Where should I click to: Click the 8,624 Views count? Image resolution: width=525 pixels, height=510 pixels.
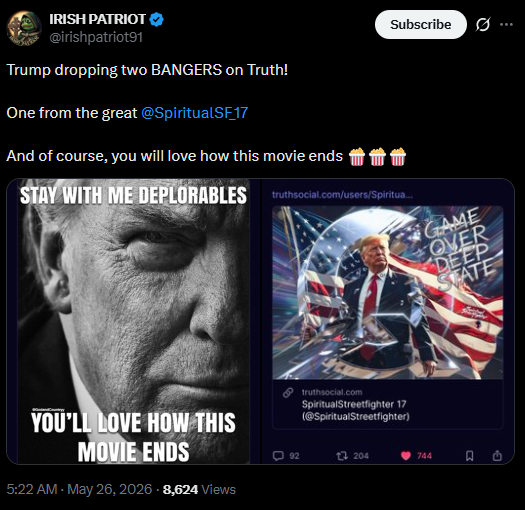click(x=199, y=490)
